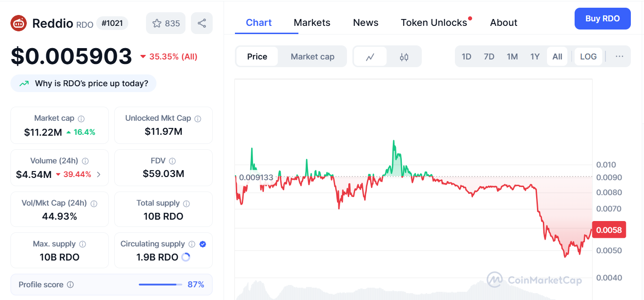Viewport: 644px width, 300px height.
Task: Add RDO to watchlist with the star button
Action: pos(166,23)
